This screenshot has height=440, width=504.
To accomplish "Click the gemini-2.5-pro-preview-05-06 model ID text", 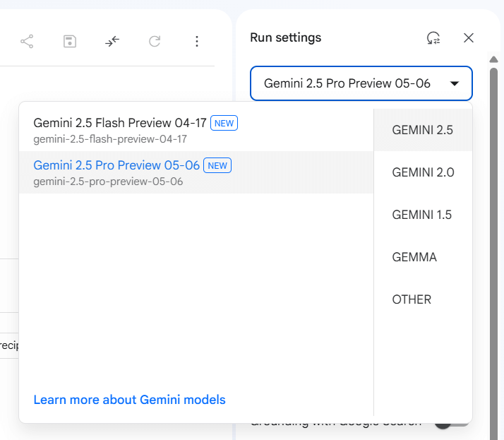I will pos(108,182).
